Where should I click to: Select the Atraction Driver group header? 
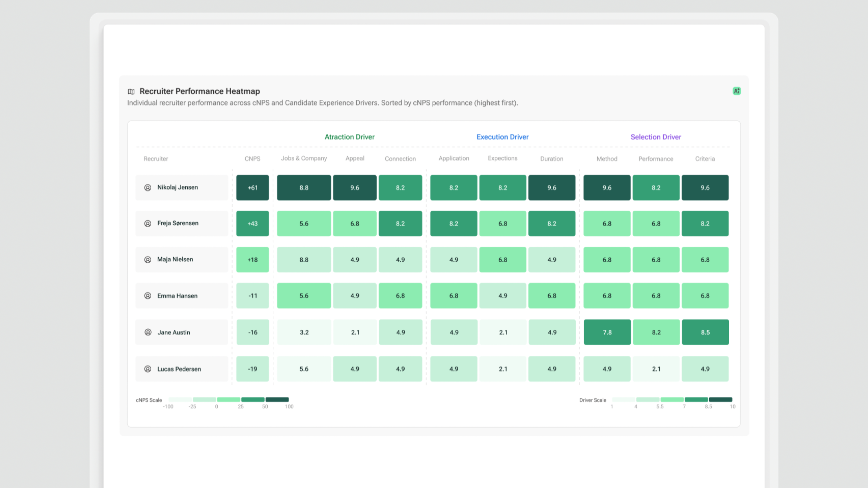tap(349, 137)
